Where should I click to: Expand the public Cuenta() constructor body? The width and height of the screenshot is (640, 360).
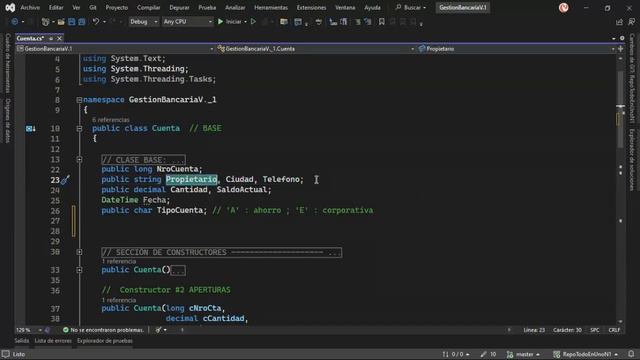click(x=79, y=270)
